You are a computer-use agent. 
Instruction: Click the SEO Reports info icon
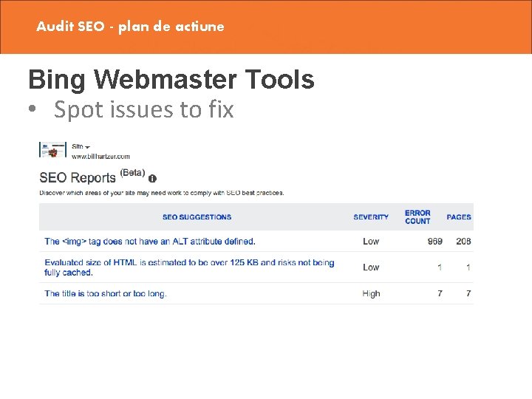(x=152, y=178)
